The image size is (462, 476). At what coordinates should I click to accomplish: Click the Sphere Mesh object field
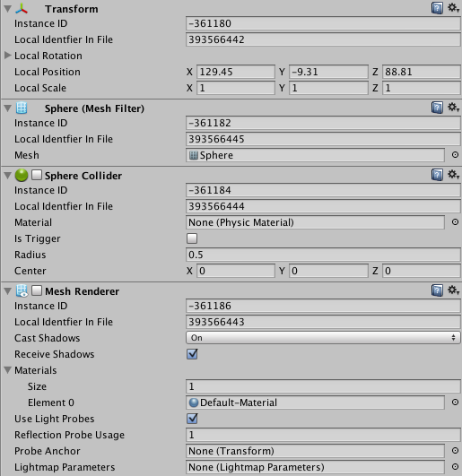tap(315, 155)
